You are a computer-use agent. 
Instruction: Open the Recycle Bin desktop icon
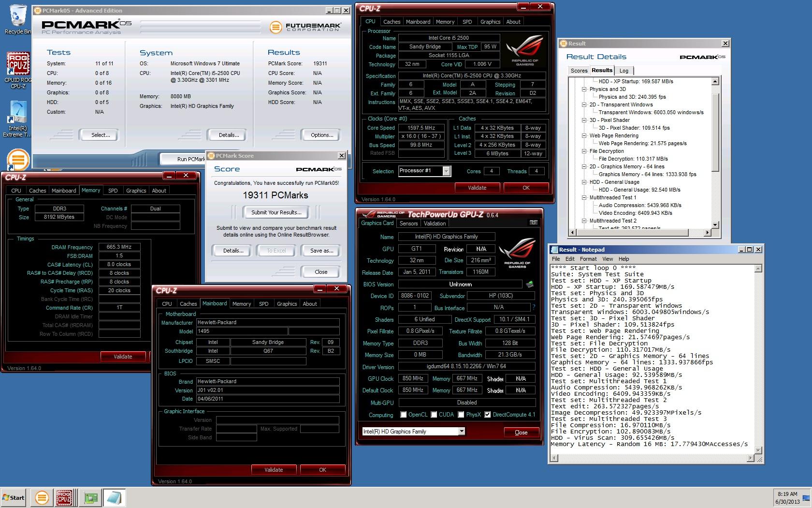pos(18,19)
